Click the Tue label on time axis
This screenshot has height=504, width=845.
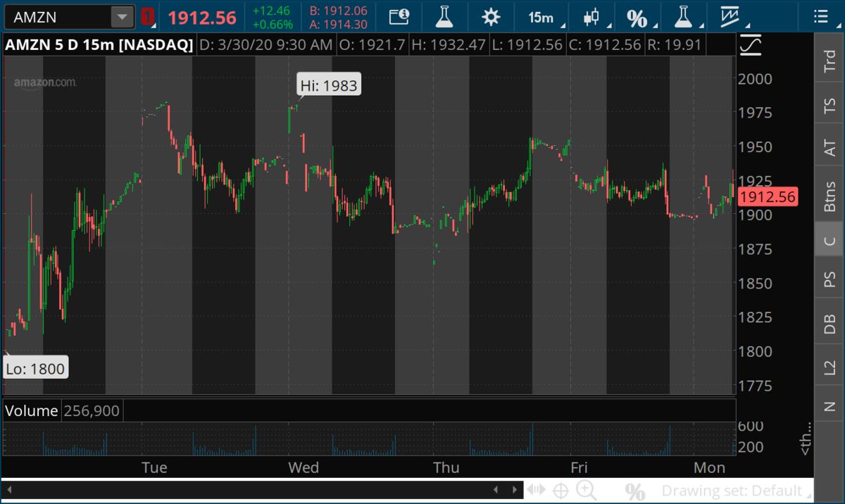point(154,467)
